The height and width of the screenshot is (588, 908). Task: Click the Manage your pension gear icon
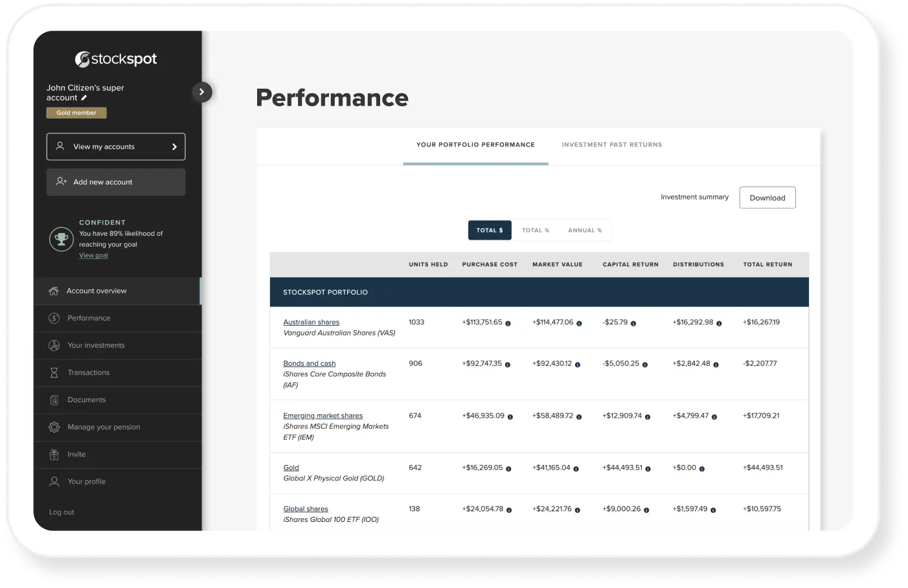tap(53, 427)
